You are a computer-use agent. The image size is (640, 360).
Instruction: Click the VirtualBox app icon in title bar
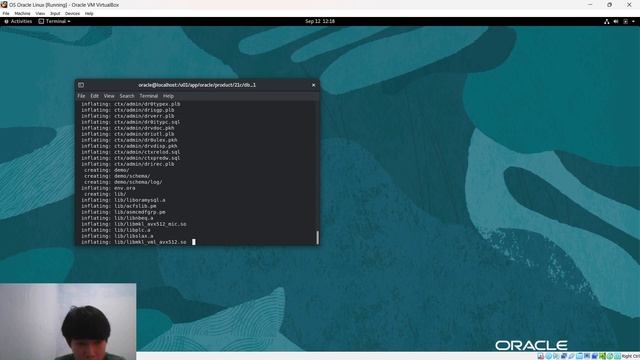click(4, 4)
